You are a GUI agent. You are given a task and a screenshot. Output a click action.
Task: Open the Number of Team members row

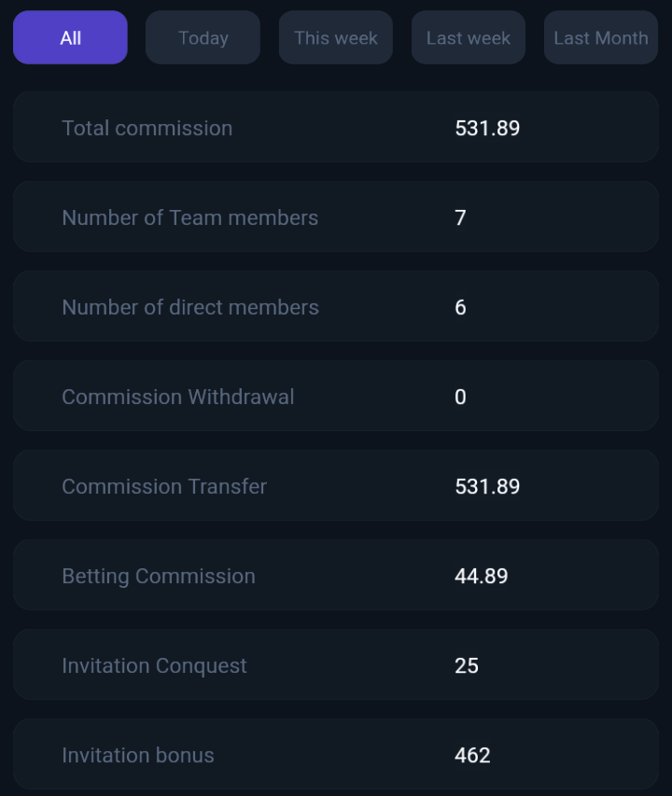[x=336, y=216]
